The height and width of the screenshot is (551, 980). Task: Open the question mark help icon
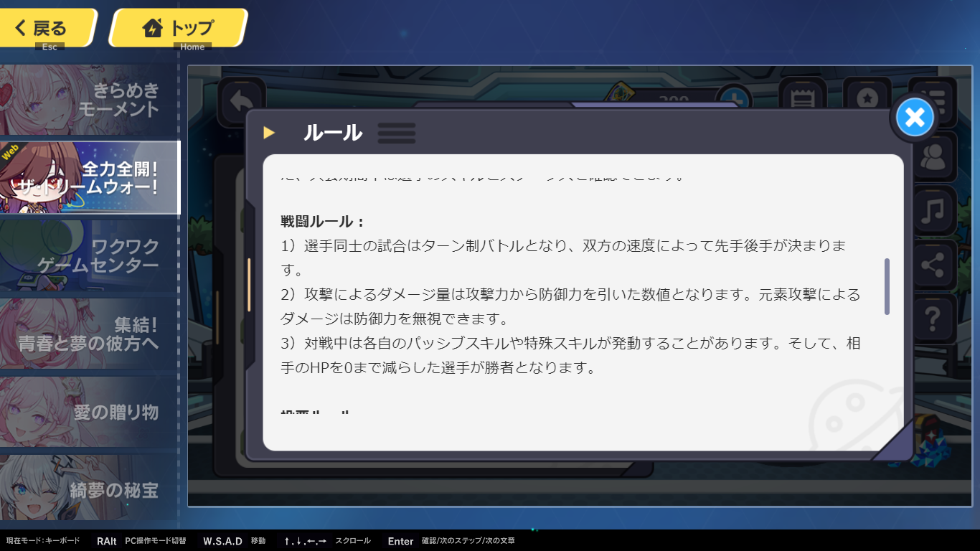click(x=933, y=318)
